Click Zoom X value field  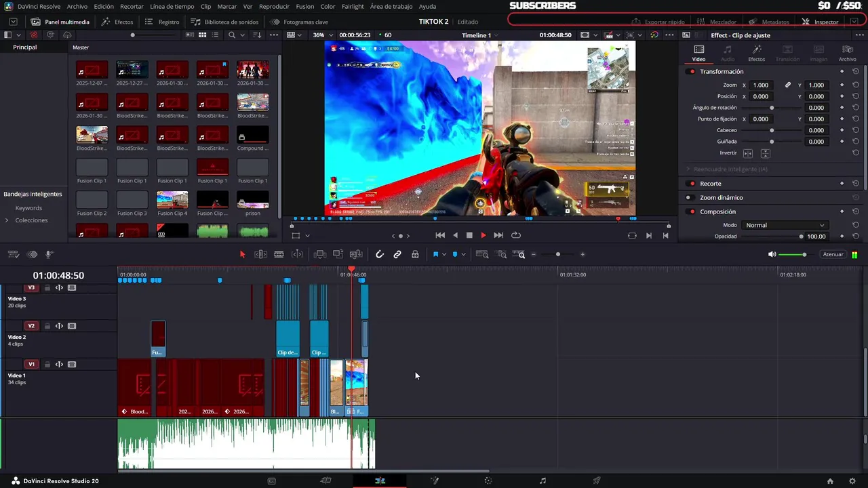click(x=762, y=85)
